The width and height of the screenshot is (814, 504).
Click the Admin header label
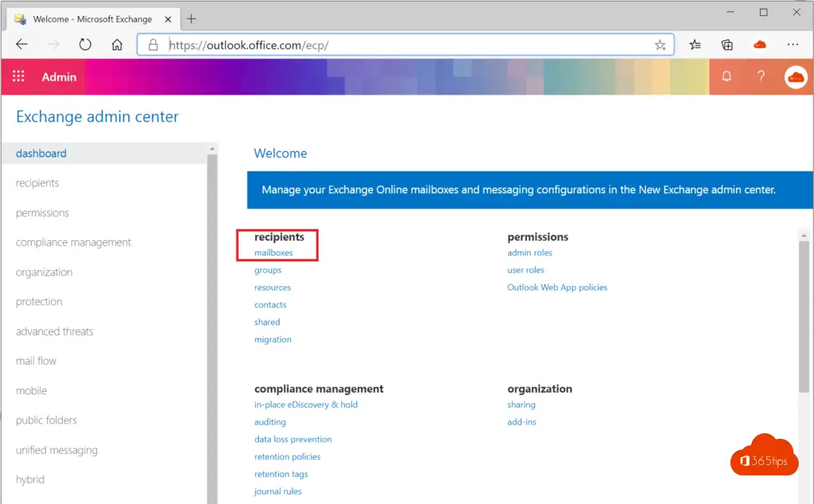pos(59,77)
